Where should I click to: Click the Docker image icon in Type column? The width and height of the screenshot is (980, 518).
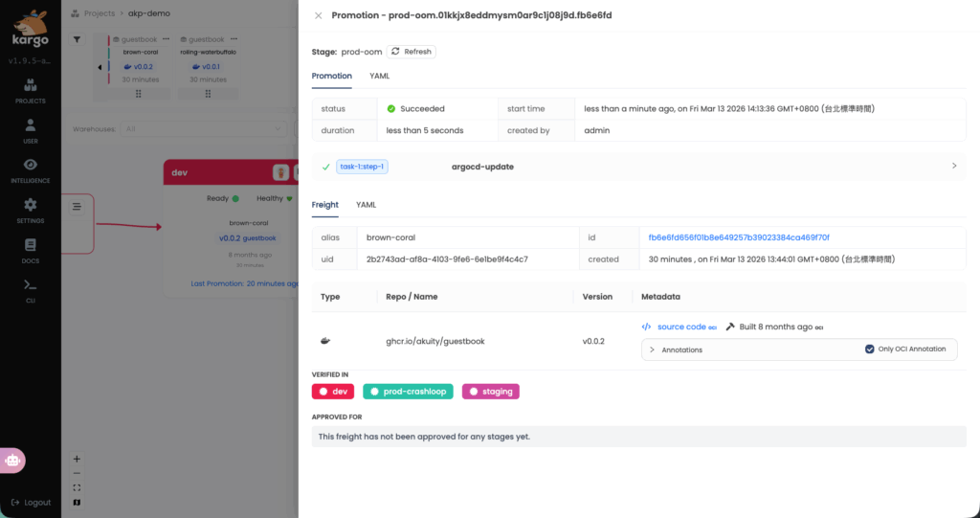325,341
